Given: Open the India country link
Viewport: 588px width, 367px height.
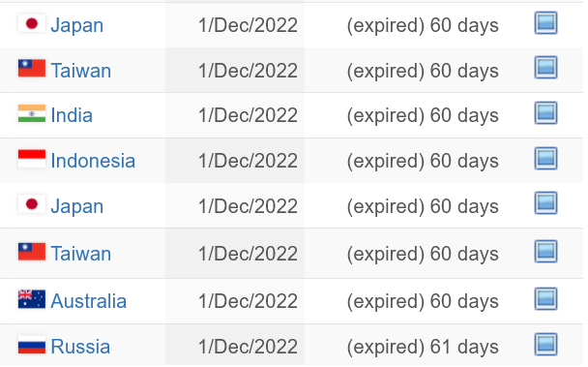Looking at the screenshot, I should coord(72,115).
